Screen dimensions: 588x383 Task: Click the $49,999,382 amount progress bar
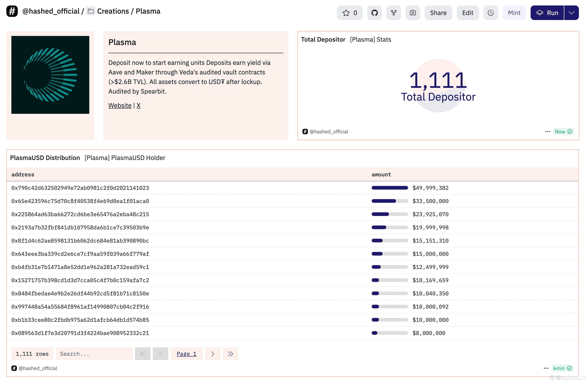(390, 188)
